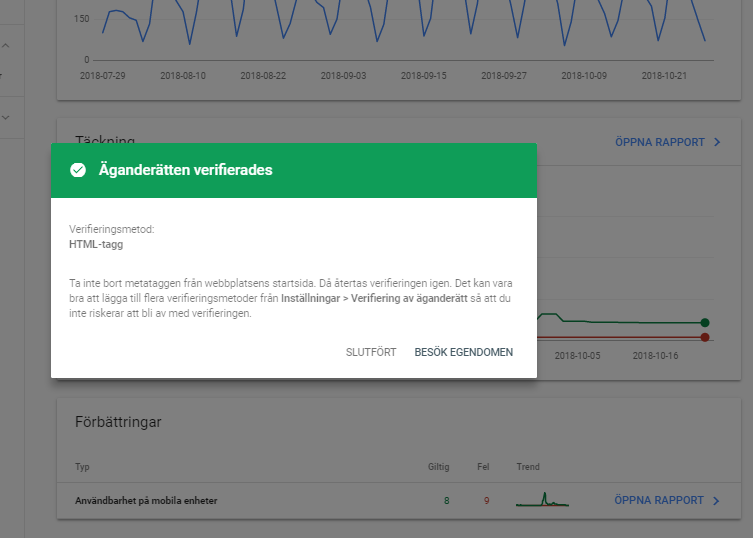
Task: Select the Användbarhet på mobila enheter row
Action: (x=146, y=500)
